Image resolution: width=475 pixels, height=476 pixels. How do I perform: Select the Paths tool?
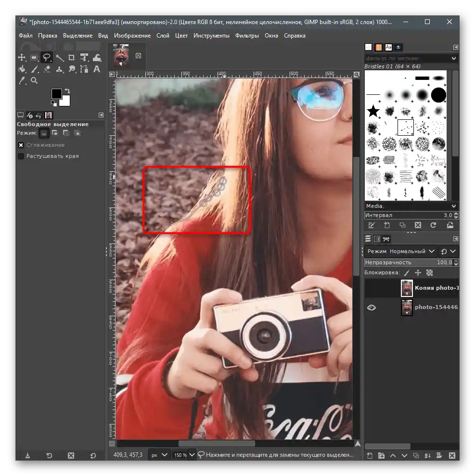84,69
